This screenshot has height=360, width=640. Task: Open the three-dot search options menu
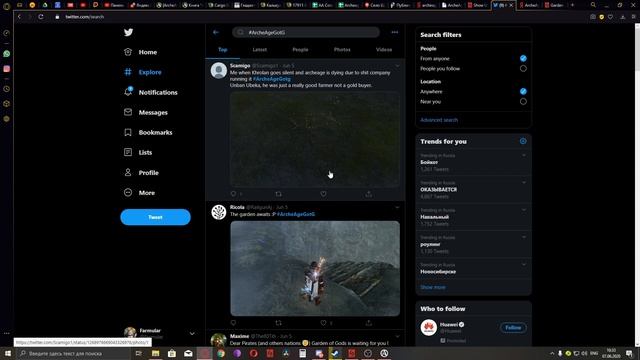pyautogui.click(x=395, y=32)
